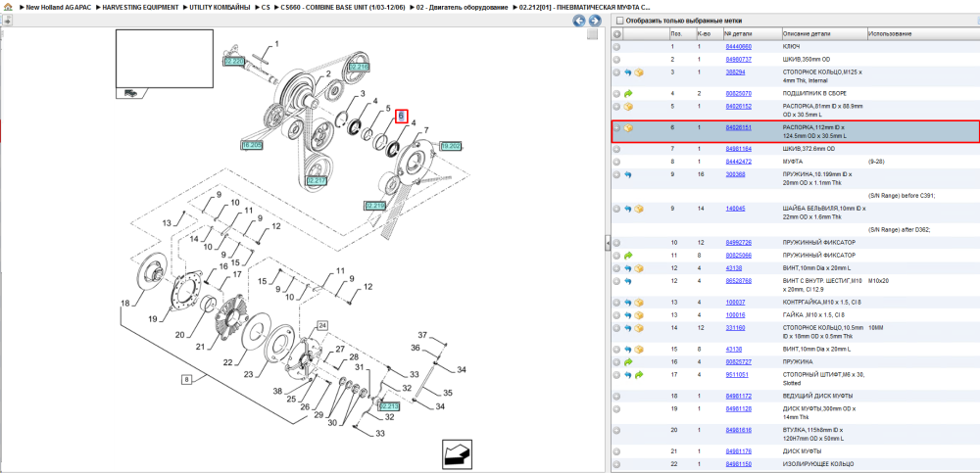Click the blue arrow icon for part 86528768
980x473 pixels.
(628, 281)
